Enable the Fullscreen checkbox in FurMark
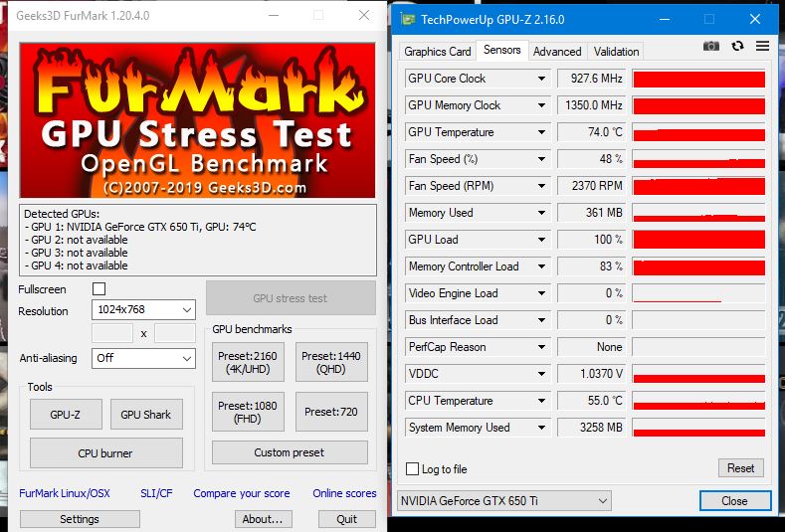The width and height of the screenshot is (785, 532). coord(98,289)
